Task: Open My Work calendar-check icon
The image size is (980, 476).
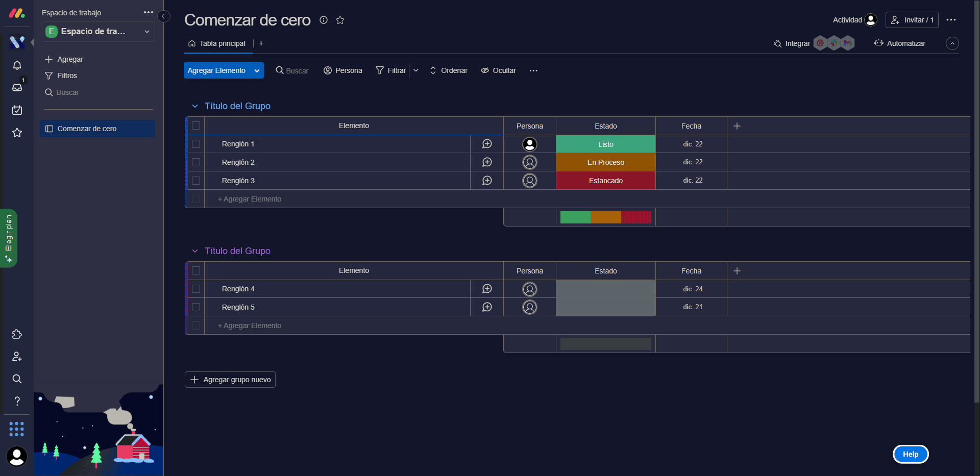Action: pyautogui.click(x=17, y=110)
